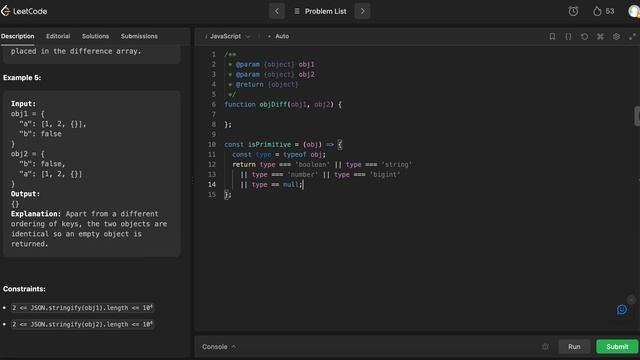Reset code to default with circular arrow
The height and width of the screenshot is (360, 640).
pos(584,36)
